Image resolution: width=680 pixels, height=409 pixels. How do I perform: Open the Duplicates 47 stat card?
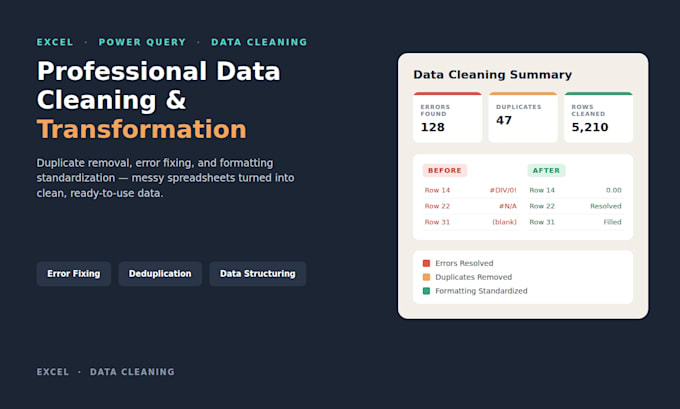523,117
